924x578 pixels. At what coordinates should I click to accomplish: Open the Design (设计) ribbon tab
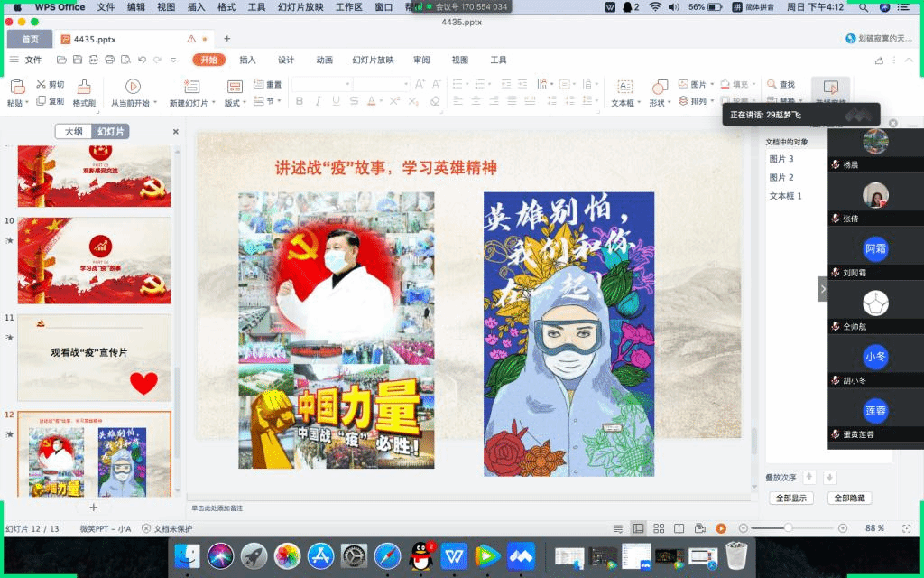click(286, 60)
